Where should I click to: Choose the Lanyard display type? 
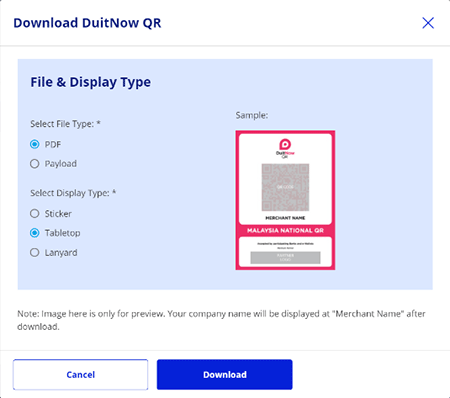coord(35,252)
